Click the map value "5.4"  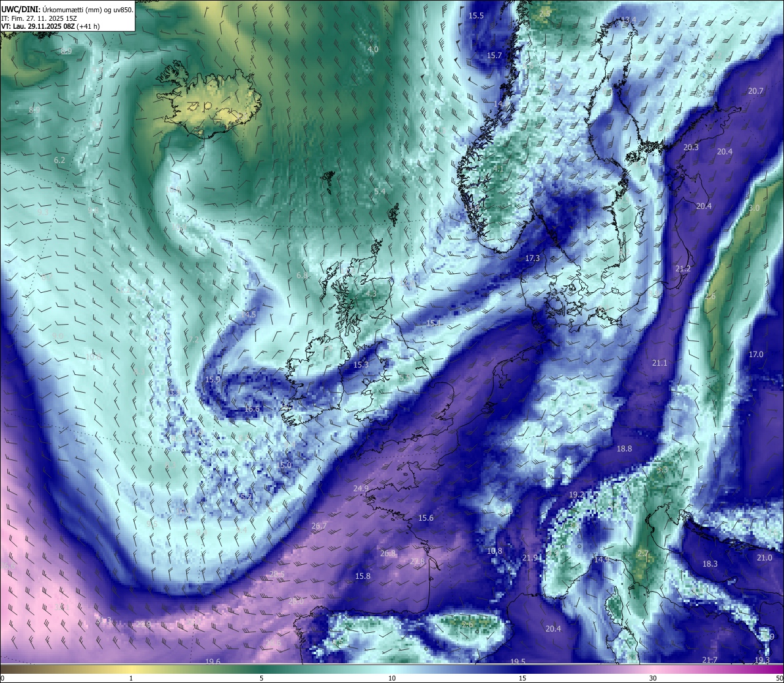point(380,191)
